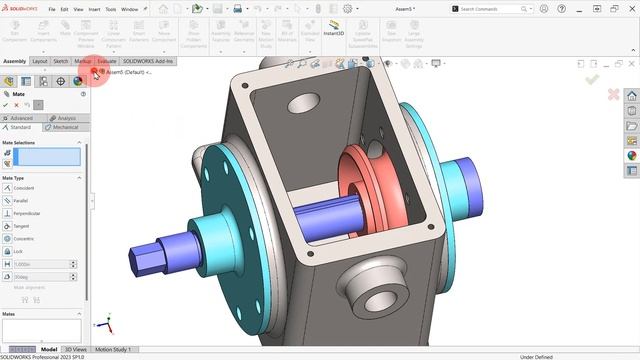
Task: Open Mate panel help icon
Action: pyautogui.click(x=83, y=94)
